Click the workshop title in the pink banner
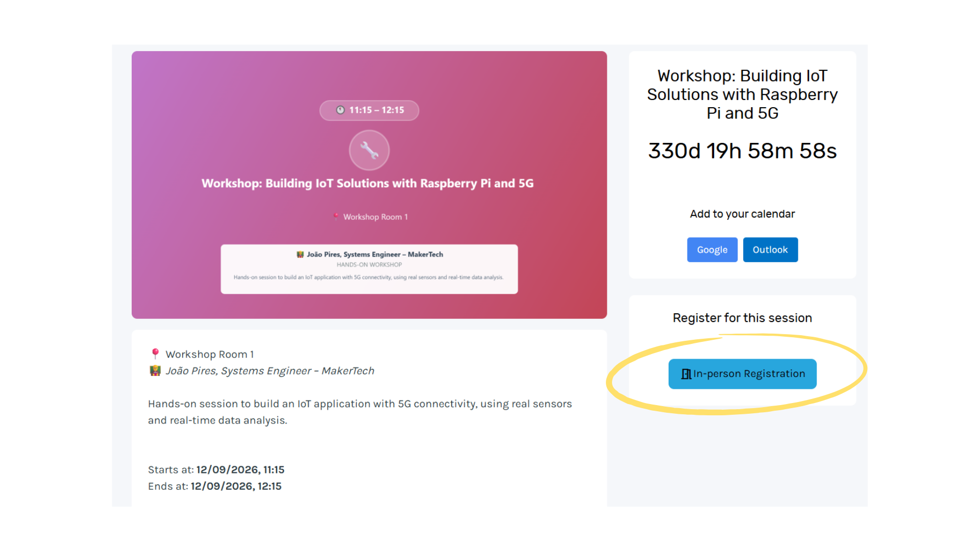This screenshot has height=551, width=980. pos(367,184)
